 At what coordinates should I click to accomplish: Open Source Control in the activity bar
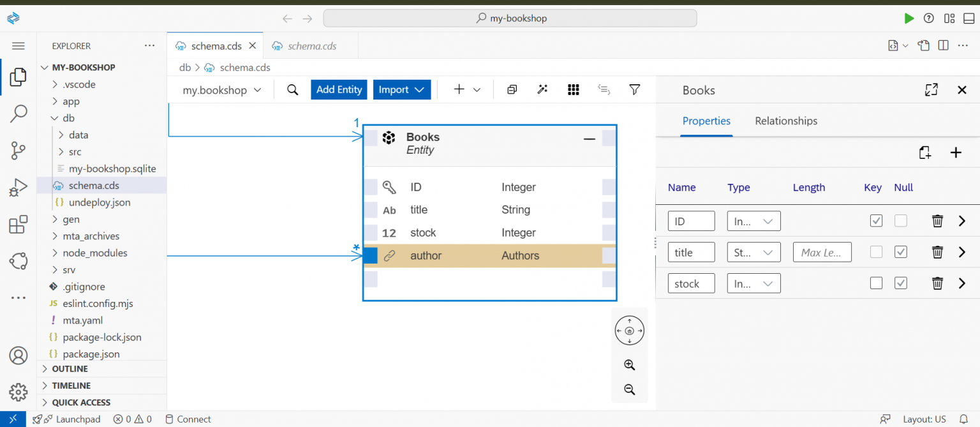pos(19,151)
